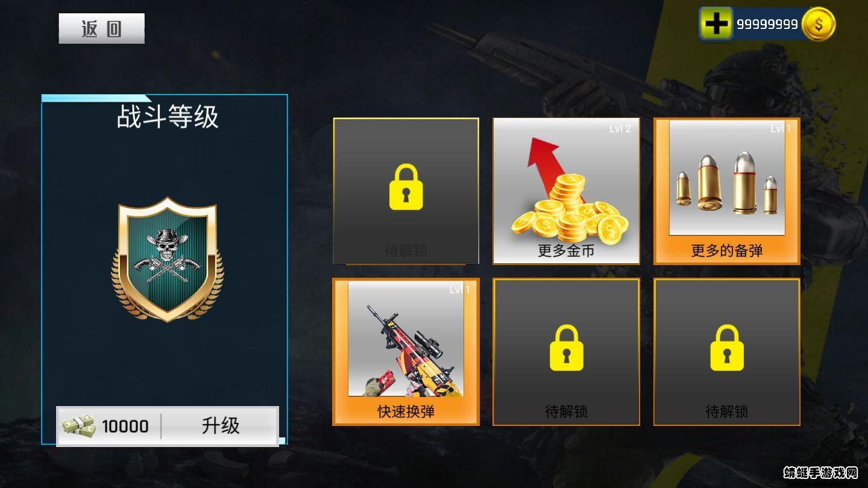This screenshot has height=488, width=868.
Task: Click the cash stack icon beside 10000
Action: (78, 426)
